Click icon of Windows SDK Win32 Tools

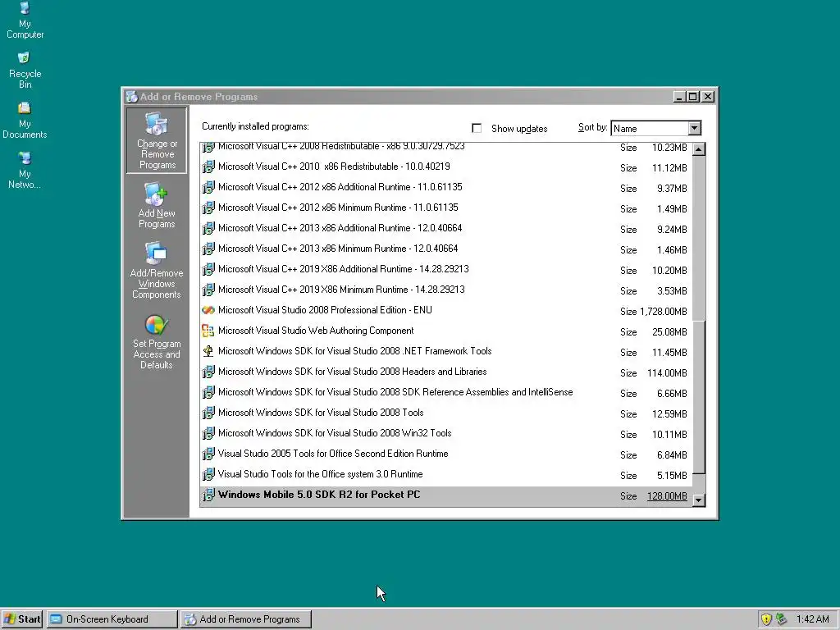point(208,434)
